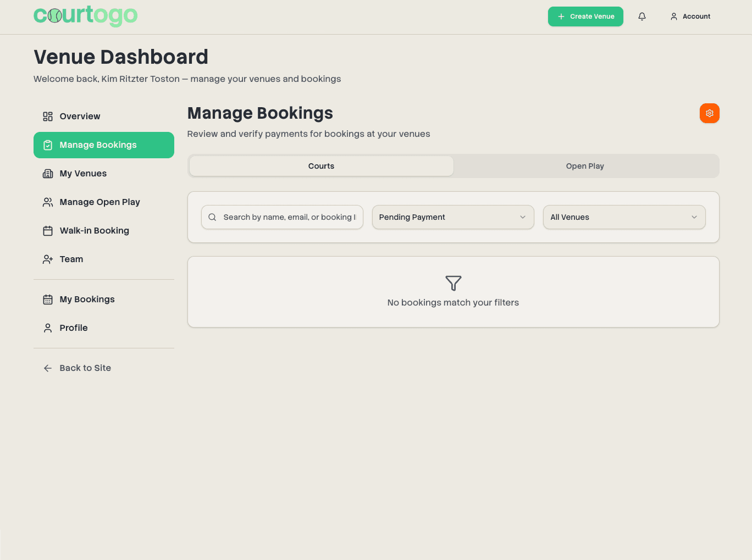Screen dimensions: 752x560
Task: Click the Walk-in Booking calendar icon
Action: [48, 230]
